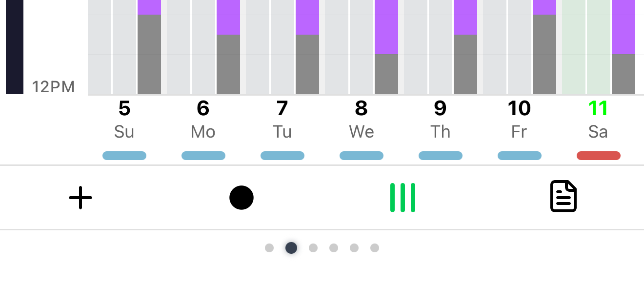This screenshot has height=284, width=644.
Task: Select Thursday the 9th
Action: (441, 120)
